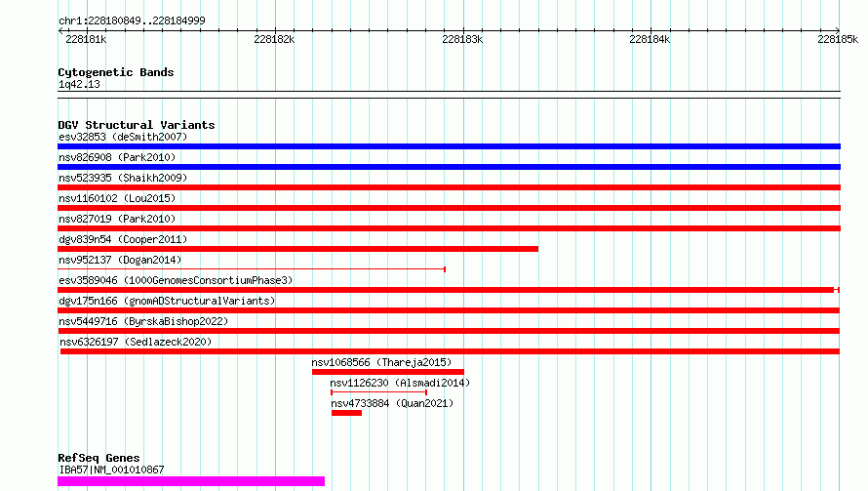The height and width of the screenshot is (491, 868).
Task: Select the thin nsv952137 (Dogan2014) variant line
Action: [252, 269]
